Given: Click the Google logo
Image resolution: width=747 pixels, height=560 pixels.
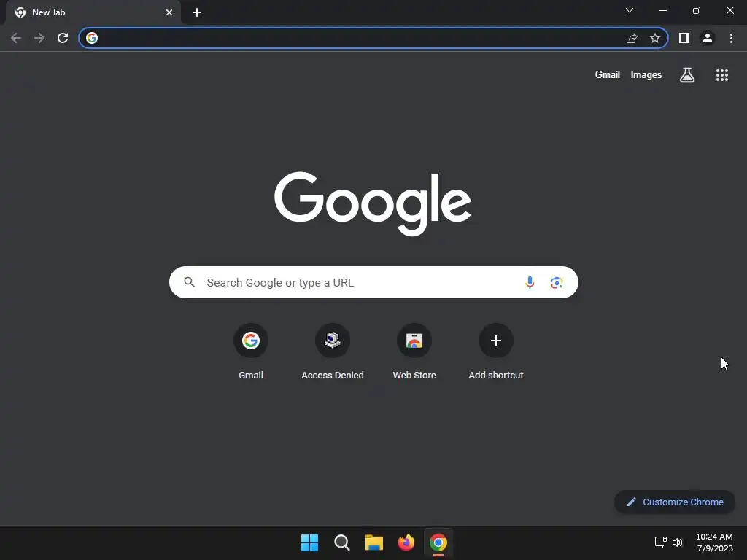Looking at the screenshot, I should point(373,203).
